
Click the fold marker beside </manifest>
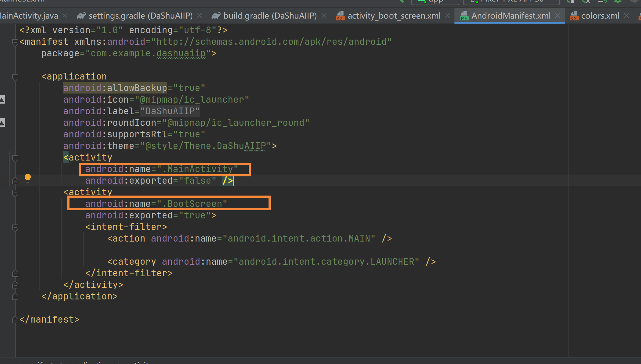[15, 320]
